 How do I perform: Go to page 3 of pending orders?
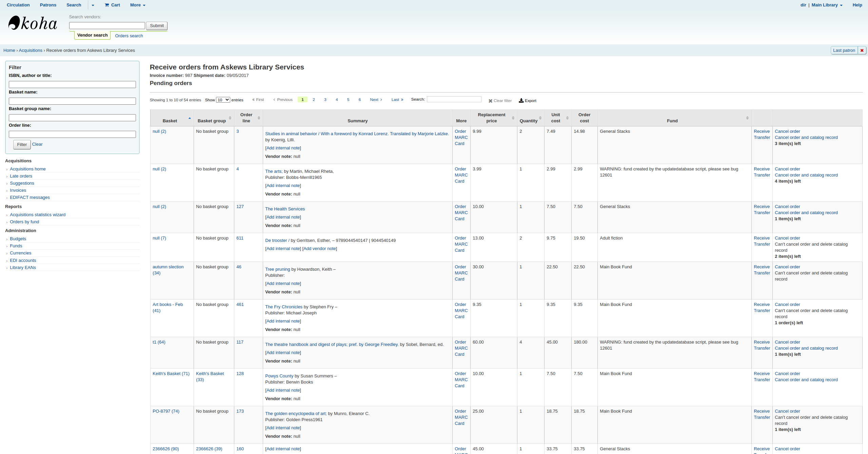325,100
